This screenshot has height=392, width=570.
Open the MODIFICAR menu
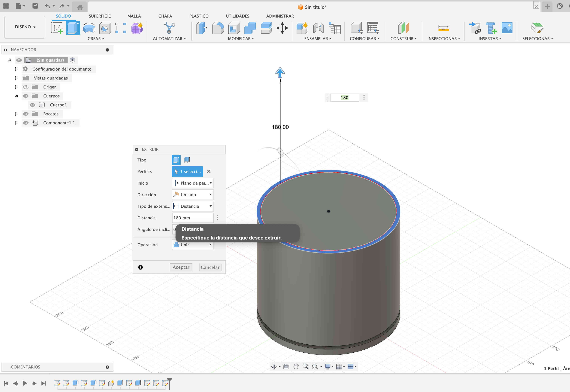coord(241,39)
